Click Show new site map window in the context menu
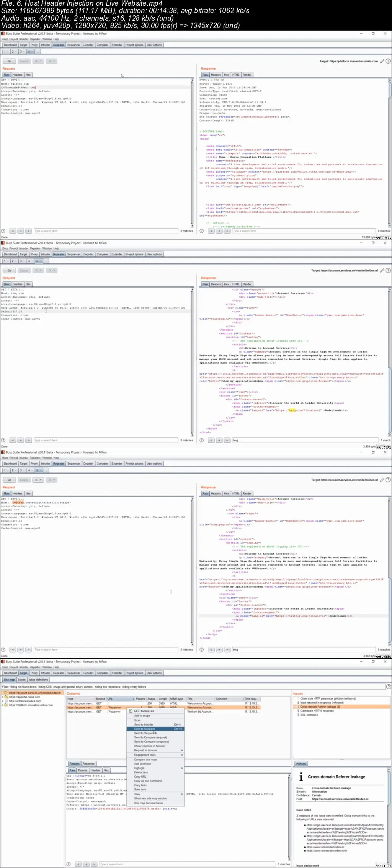 [x=155, y=798]
